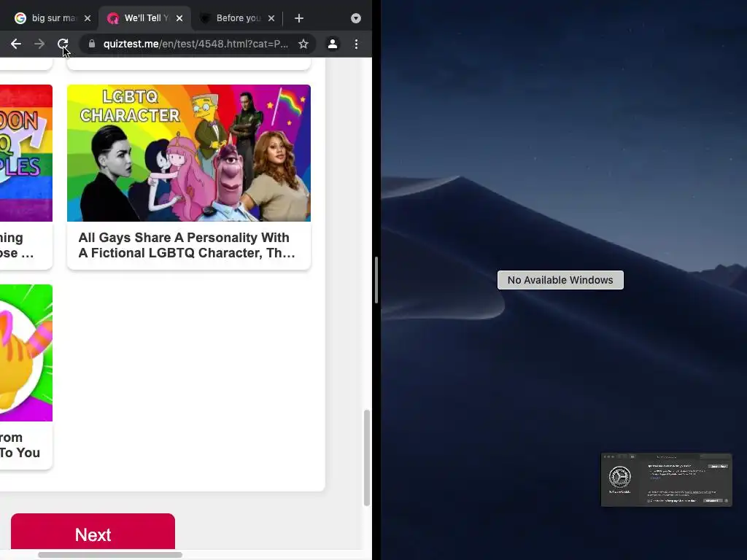This screenshot has height=560, width=747.
Task: Open the tab search dropdown arrow
Action: (x=356, y=18)
